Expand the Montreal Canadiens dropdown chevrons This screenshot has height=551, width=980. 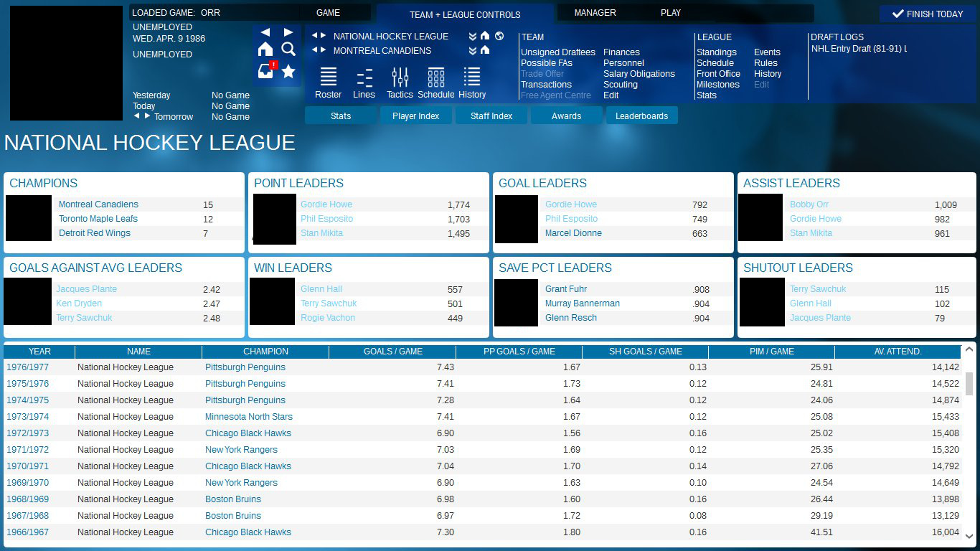(x=473, y=51)
